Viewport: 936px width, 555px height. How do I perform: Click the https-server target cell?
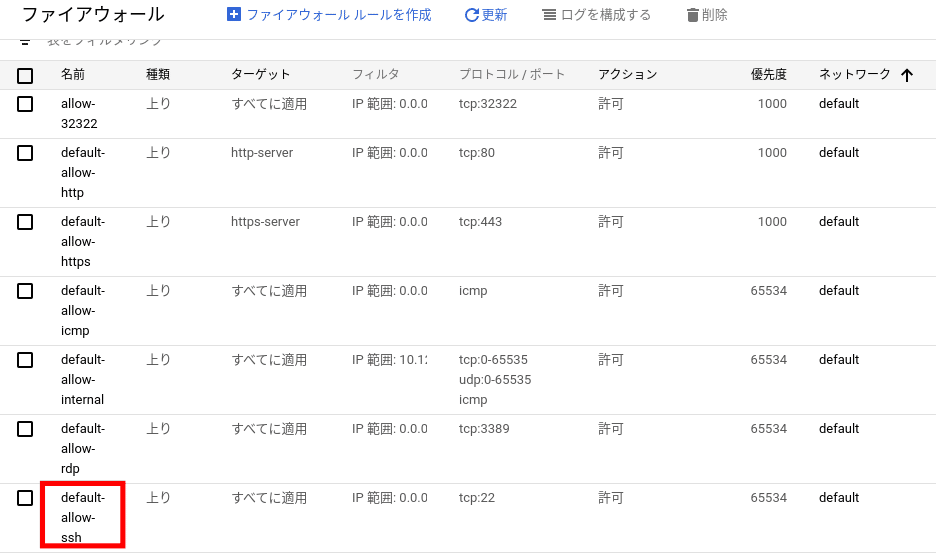[x=266, y=222]
